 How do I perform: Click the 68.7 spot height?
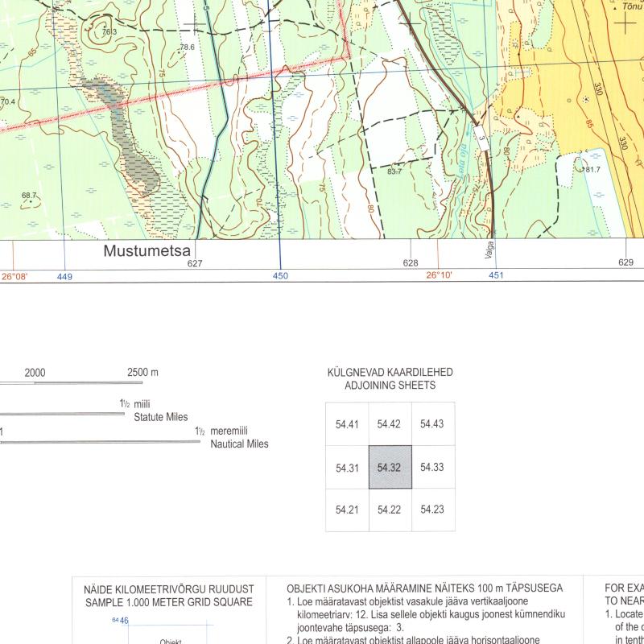pos(29,196)
